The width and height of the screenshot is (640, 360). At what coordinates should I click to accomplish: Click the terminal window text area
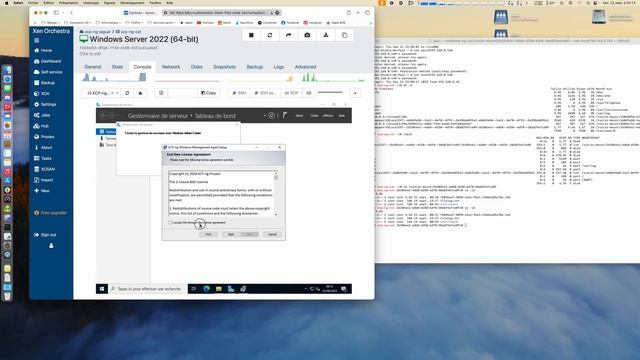(507, 153)
